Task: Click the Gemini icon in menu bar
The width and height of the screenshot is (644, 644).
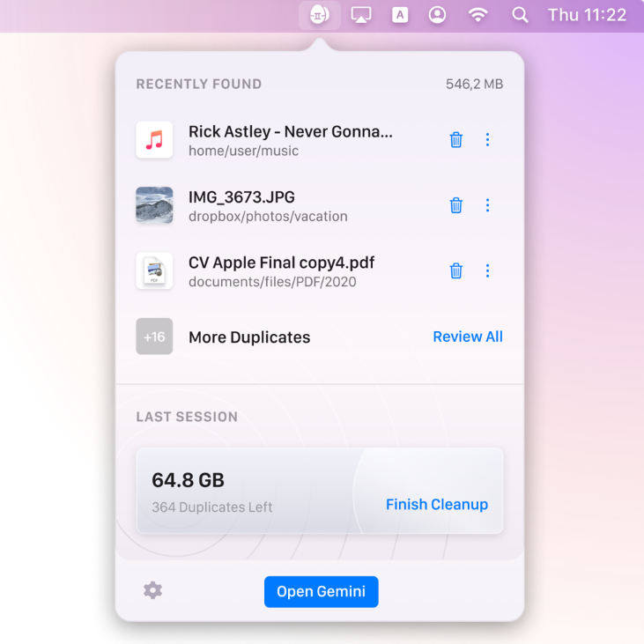Action: tap(319, 15)
